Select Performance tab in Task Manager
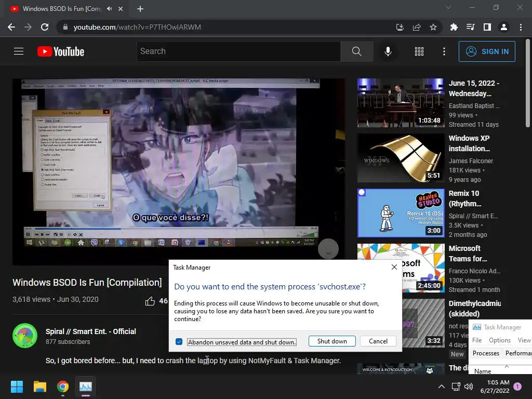This screenshot has height=399, width=532. coord(518,353)
